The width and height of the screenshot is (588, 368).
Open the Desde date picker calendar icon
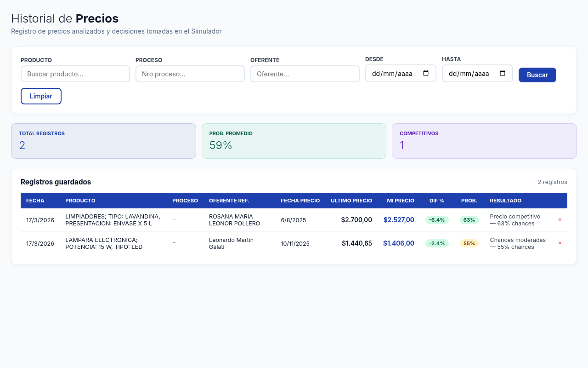pos(425,73)
